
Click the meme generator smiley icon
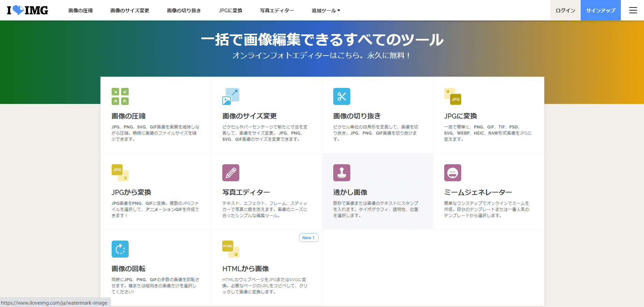[x=452, y=173]
